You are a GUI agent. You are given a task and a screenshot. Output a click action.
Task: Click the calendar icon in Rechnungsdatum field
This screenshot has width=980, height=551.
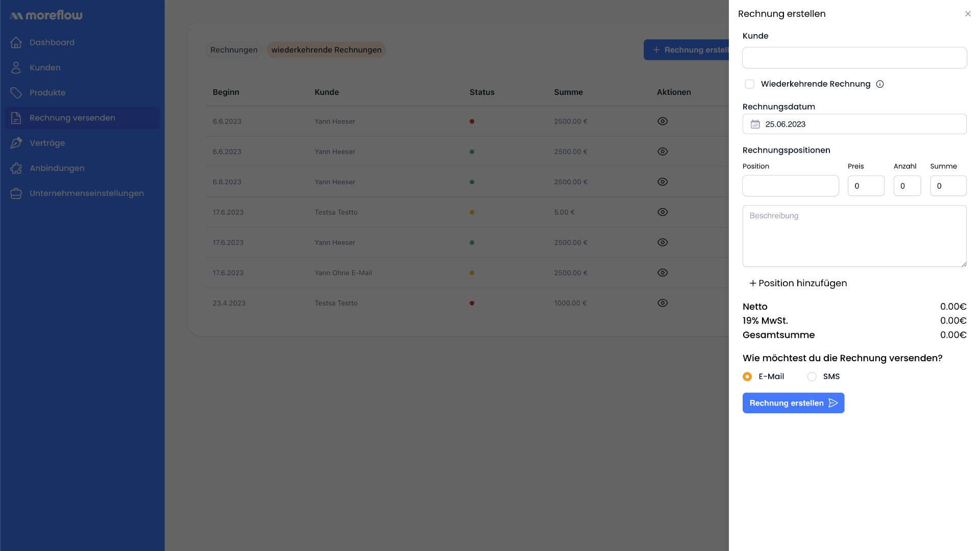tap(755, 124)
